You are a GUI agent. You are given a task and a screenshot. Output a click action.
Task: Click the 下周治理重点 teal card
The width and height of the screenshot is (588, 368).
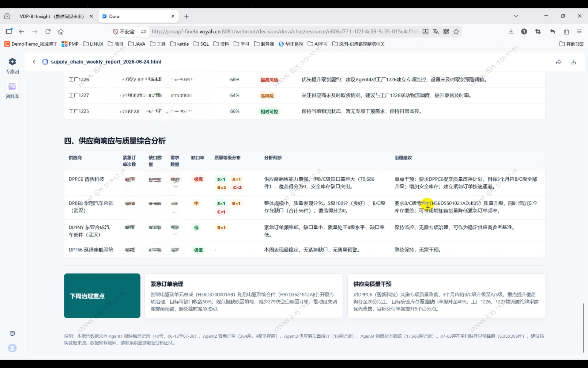102,296
